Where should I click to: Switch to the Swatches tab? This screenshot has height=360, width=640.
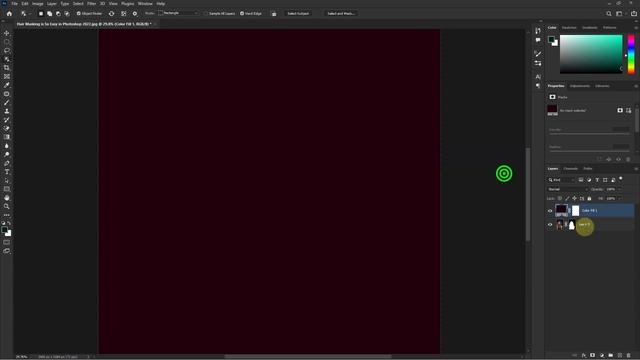[x=569, y=28]
